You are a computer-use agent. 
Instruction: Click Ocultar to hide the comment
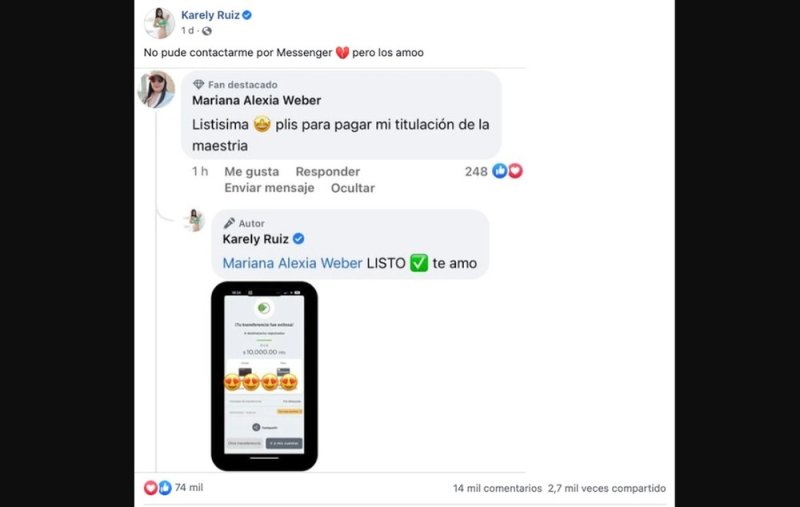point(353,188)
